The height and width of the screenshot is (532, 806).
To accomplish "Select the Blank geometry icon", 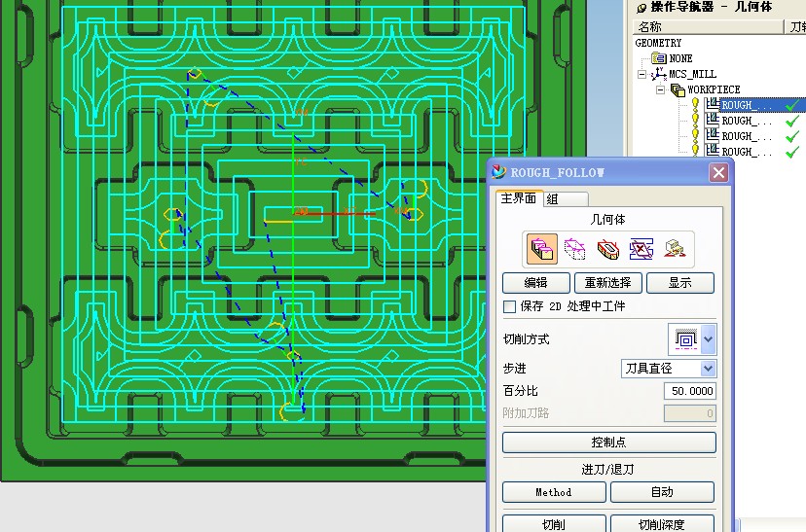I will [x=574, y=249].
